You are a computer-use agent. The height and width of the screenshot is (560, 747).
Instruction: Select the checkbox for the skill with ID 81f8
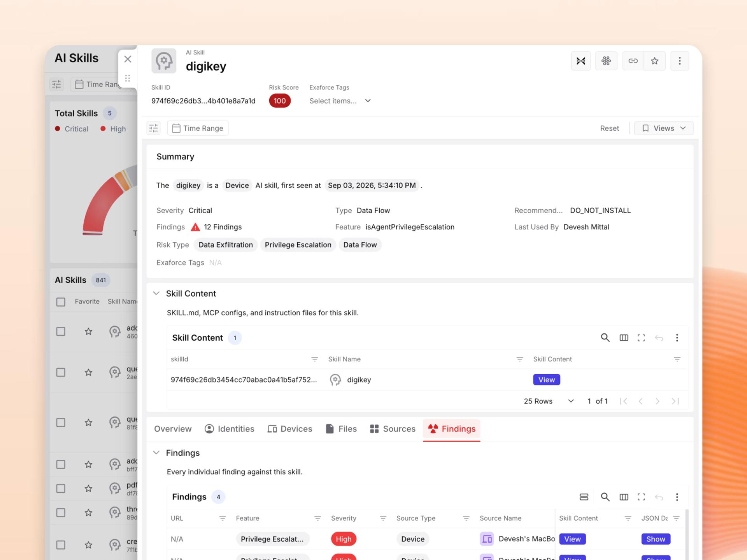tap(61, 423)
